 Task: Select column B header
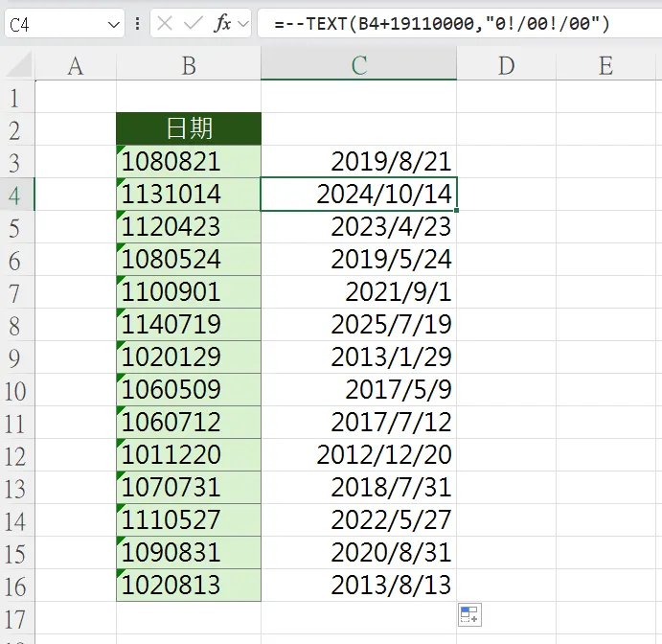(x=189, y=65)
